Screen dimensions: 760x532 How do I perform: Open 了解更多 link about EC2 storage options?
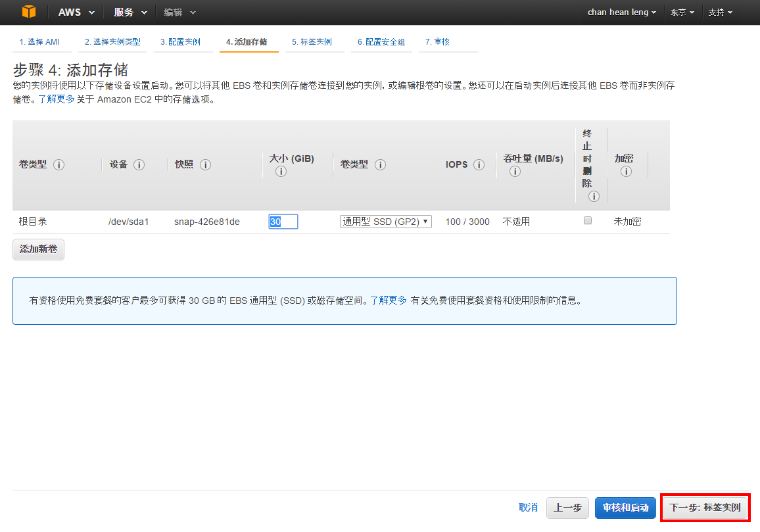(x=57, y=99)
